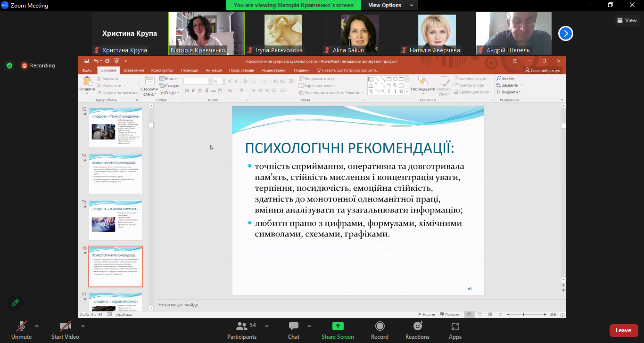
Task: Switch to the Конструктор tab
Action: (x=162, y=70)
